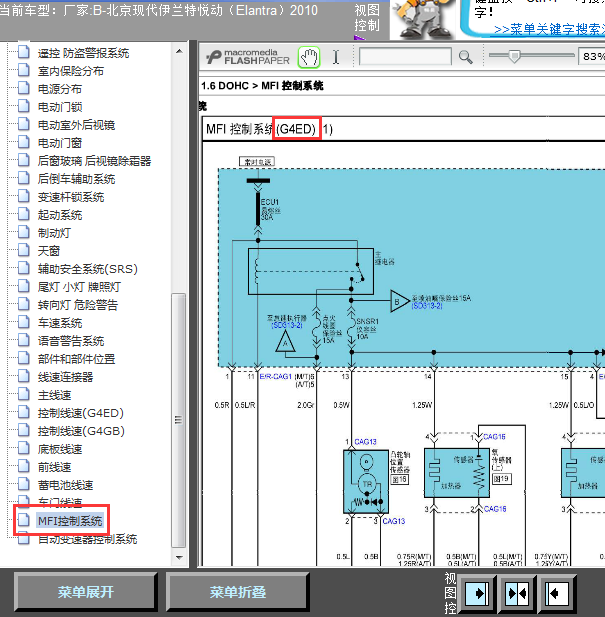
Task: Open 自动变速器控制系统 entry
Action: pyautogui.click(x=87, y=539)
